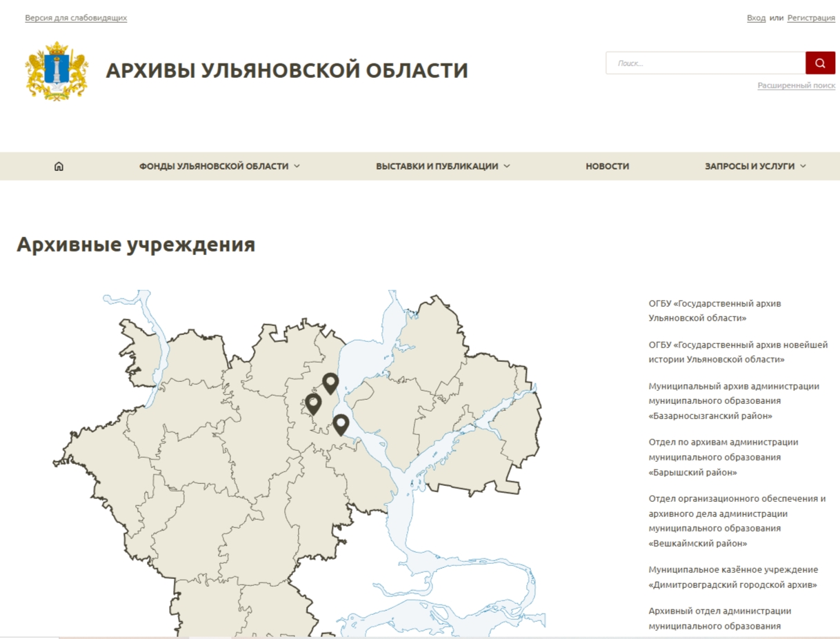Expand the «Запросы и услуги» dropdown menu
The image size is (840, 639).
[754, 166]
